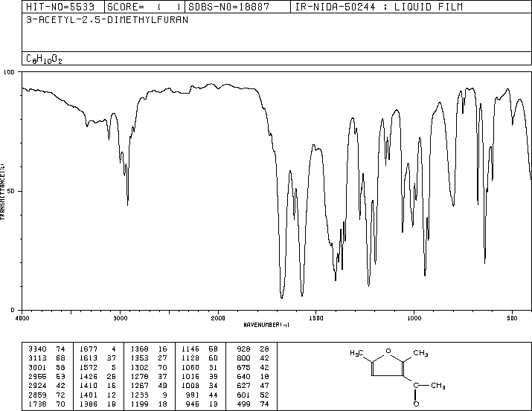Click the 1500 wavenumber axis label
This screenshot has height=411, width=532.
[316, 318]
